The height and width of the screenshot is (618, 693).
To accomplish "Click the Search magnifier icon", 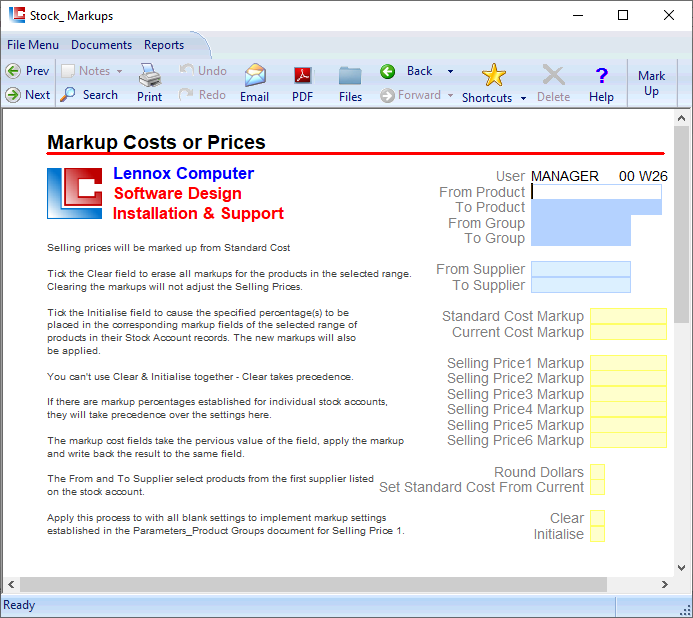I will click(68, 95).
